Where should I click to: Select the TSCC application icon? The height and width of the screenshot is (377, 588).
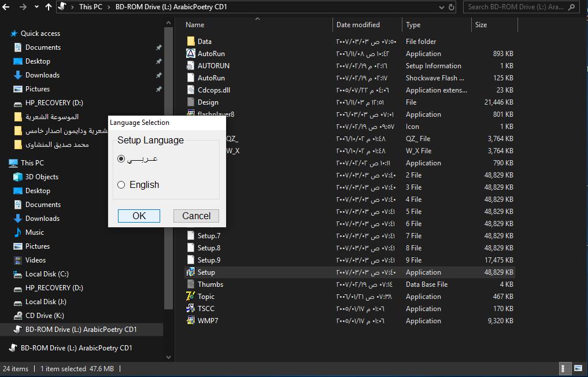tap(192, 309)
